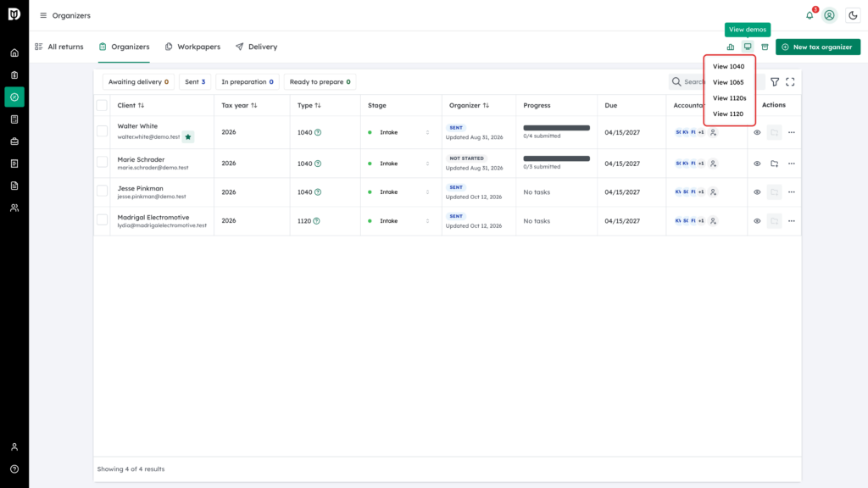Open the filter funnel icon
868x488 pixels.
775,82
